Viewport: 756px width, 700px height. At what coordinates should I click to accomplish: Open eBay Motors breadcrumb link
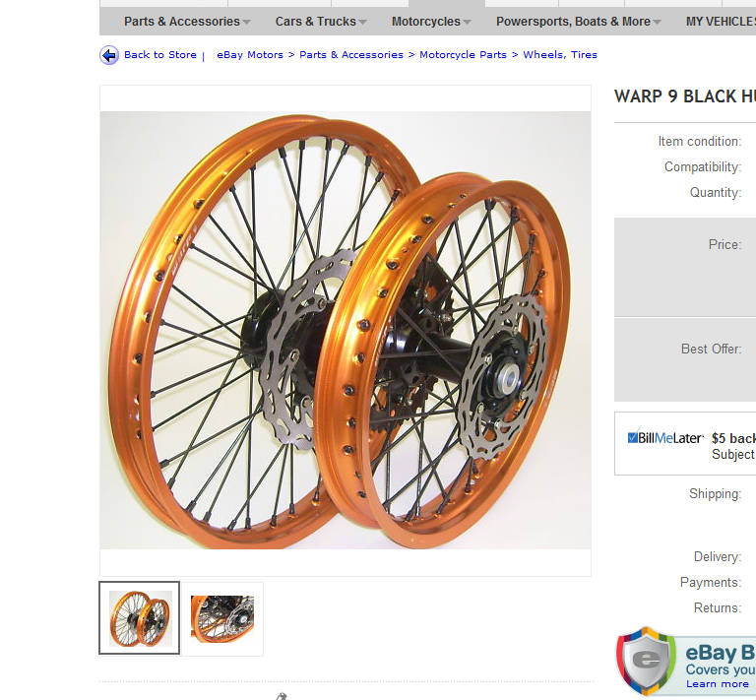point(250,55)
